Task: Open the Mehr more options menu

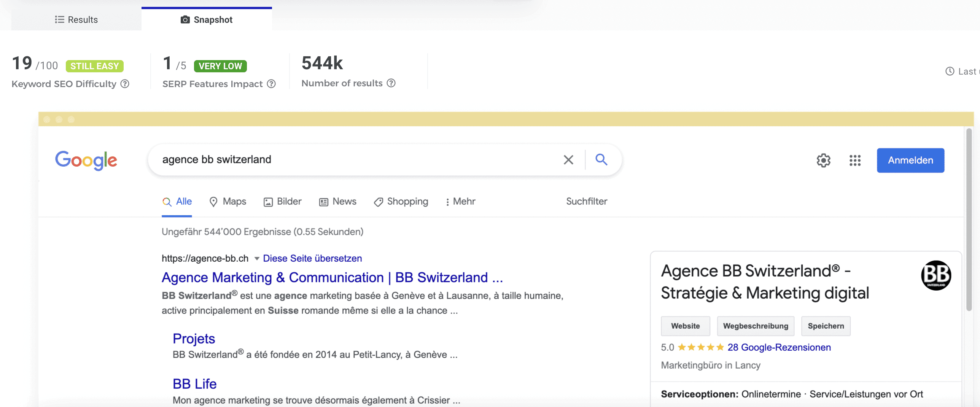Action: 460,202
